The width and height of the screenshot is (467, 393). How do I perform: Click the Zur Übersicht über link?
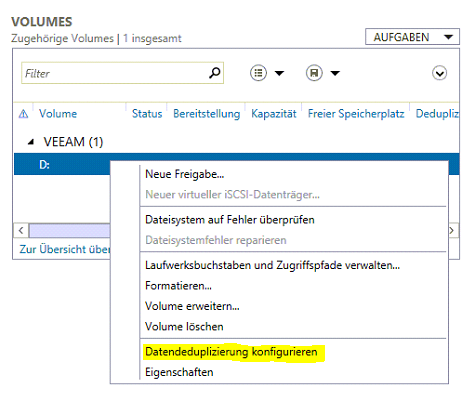pyautogui.click(x=65, y=249)
